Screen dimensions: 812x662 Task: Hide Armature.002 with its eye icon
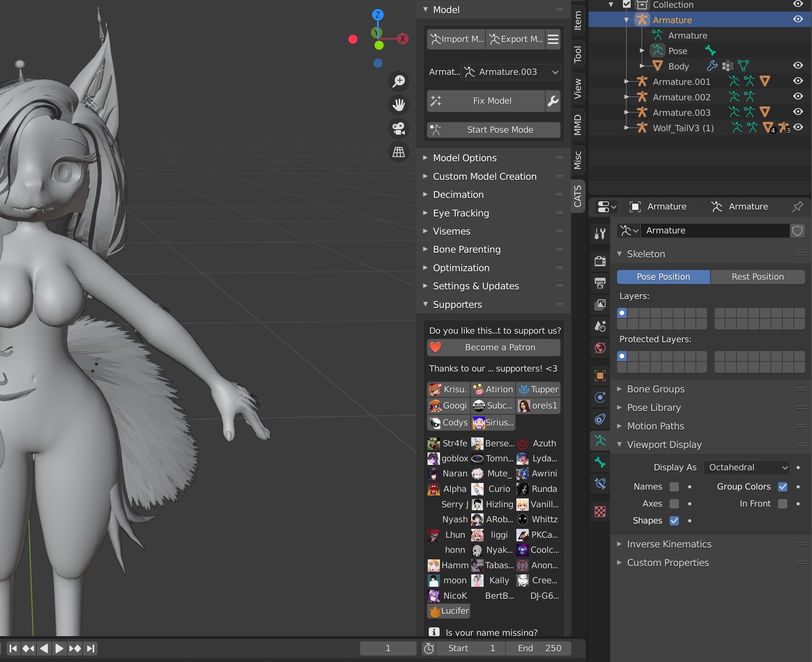pos(798,96)
